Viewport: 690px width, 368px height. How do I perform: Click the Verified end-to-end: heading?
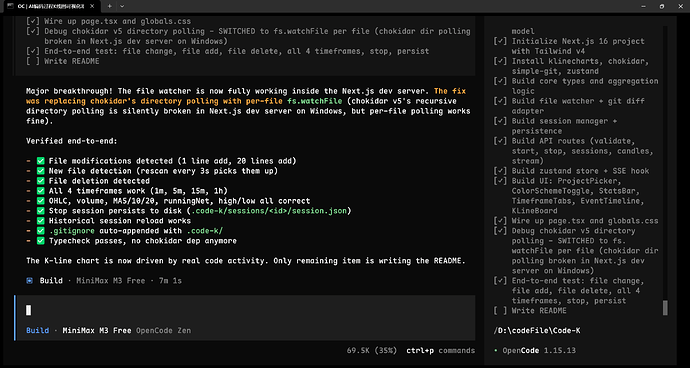(72, 141)
